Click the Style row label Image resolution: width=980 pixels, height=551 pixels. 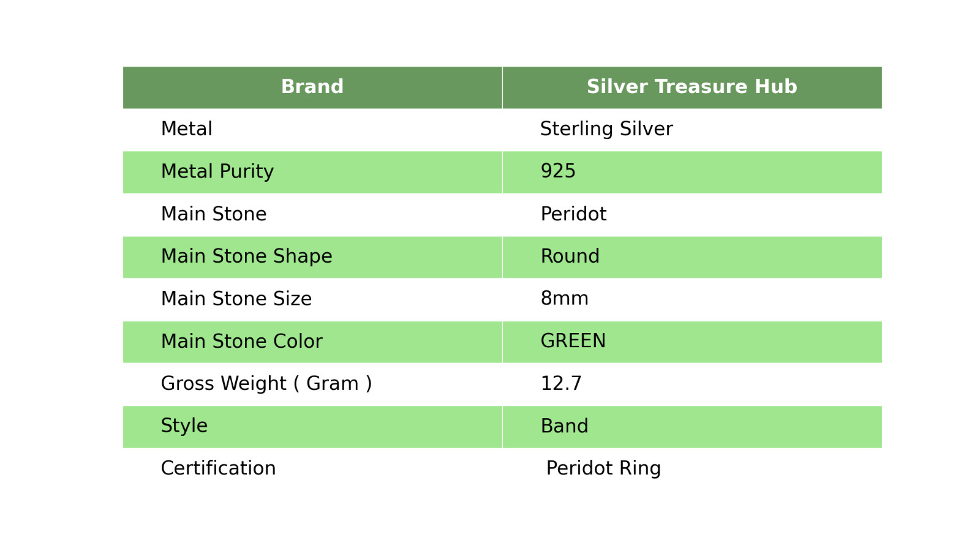pos(184,426)
